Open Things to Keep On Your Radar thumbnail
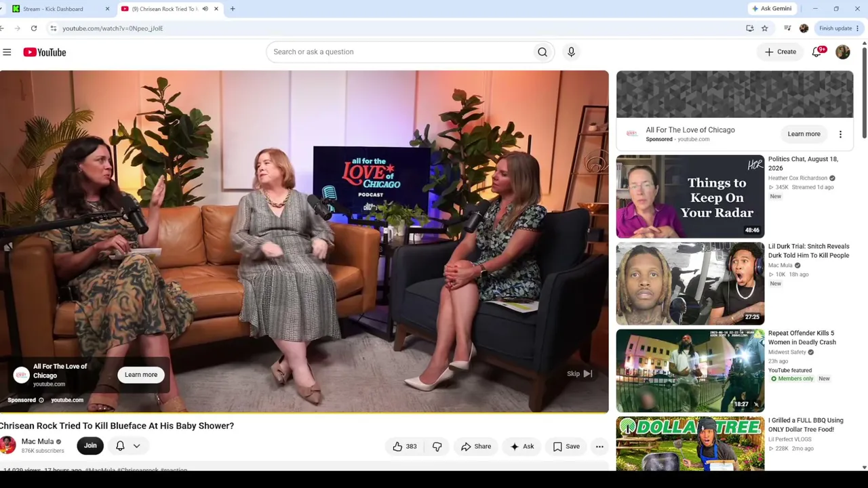868x488 pixels. (x=690, y=197)
